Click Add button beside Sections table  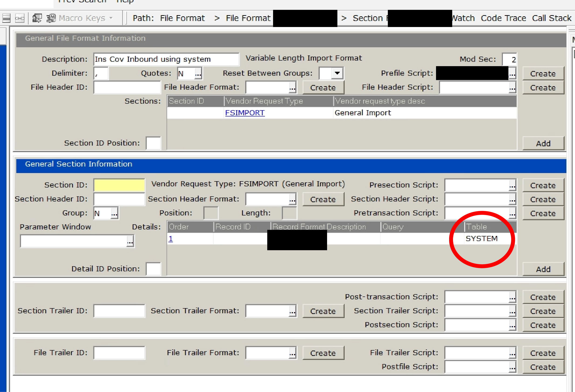pos(543,143)
